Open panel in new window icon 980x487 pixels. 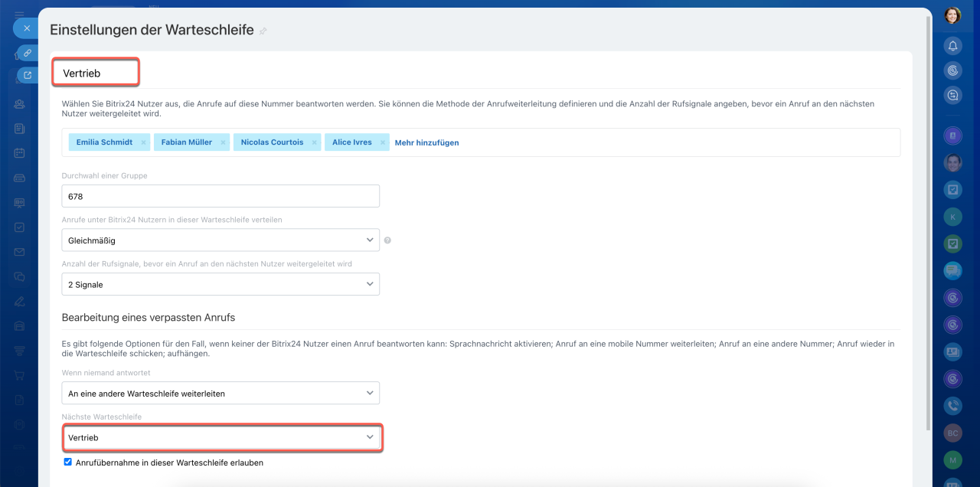pos(28,75)
